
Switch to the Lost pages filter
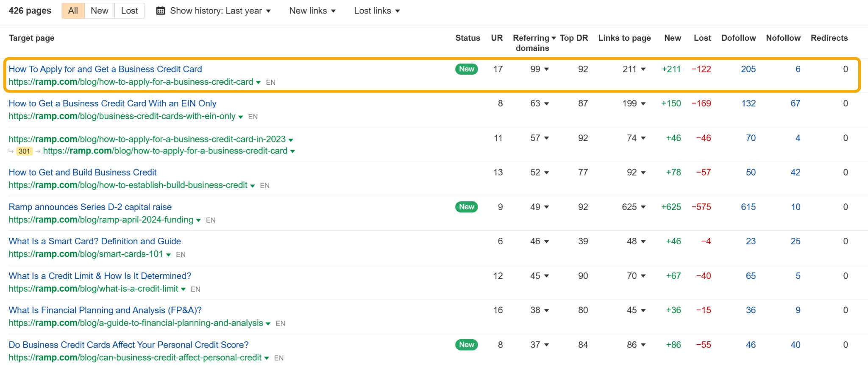[x=129, y=11]
